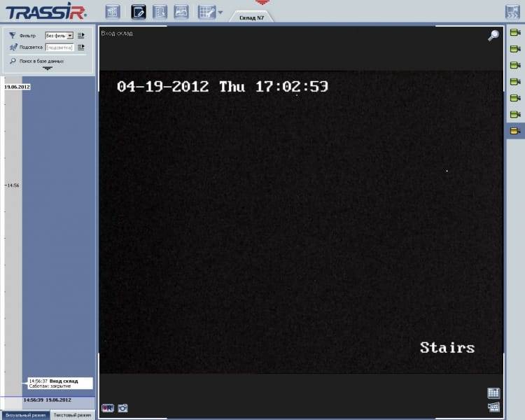Click the third toolbar icon with document list
This screenshot has height=420, width=525.
click(x=160, y=11)
